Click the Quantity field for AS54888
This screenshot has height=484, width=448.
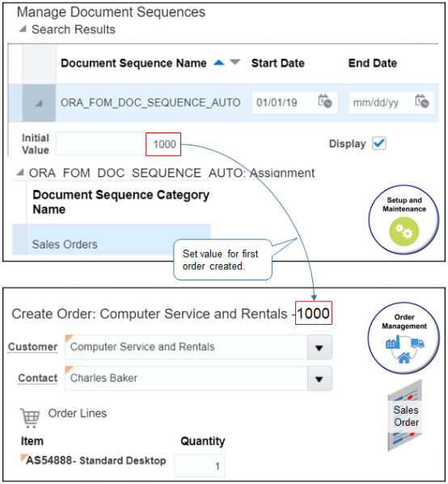pyautogui.click(x=200, y=465)
